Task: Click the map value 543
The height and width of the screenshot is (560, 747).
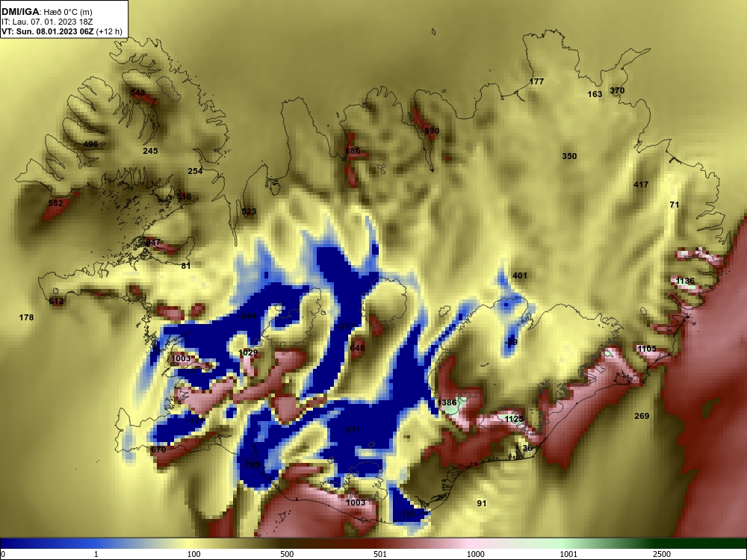Action: click(137, 93)
